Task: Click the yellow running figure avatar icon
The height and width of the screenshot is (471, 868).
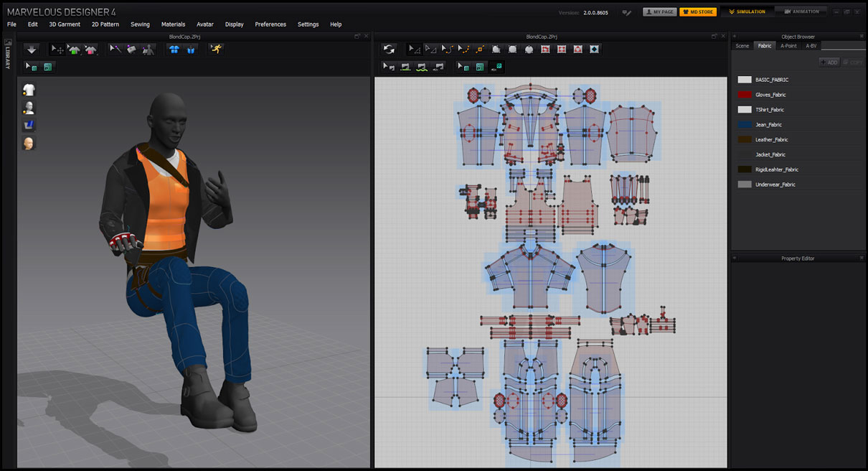Action: point(215,50)
